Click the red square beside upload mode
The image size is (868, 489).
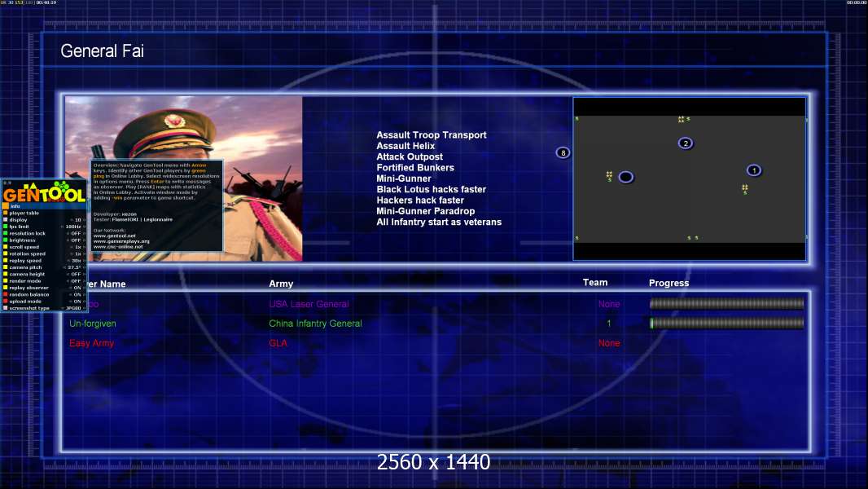pyautogui.click(x=6, y=302)
